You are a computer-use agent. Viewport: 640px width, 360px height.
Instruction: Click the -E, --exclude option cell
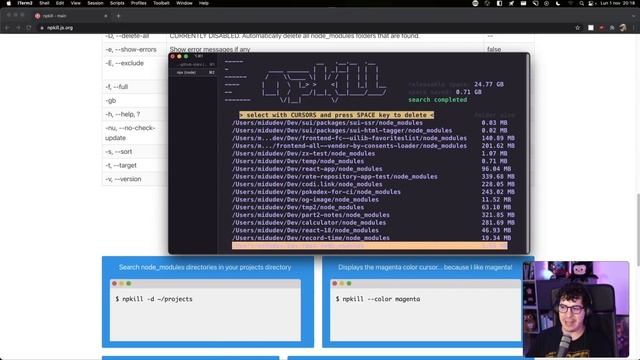point(134,68)
